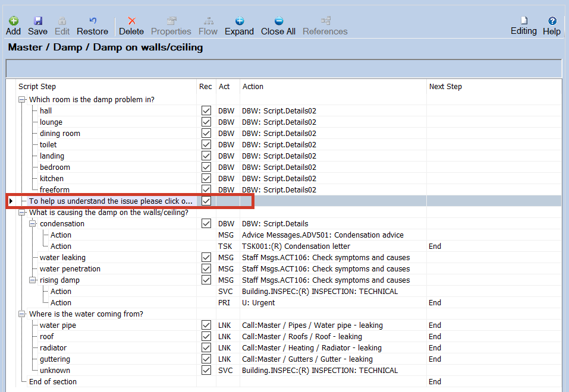
Task: Collapse the 'Which room is the damp problem in?' node
Action: [x=22, y=100]
